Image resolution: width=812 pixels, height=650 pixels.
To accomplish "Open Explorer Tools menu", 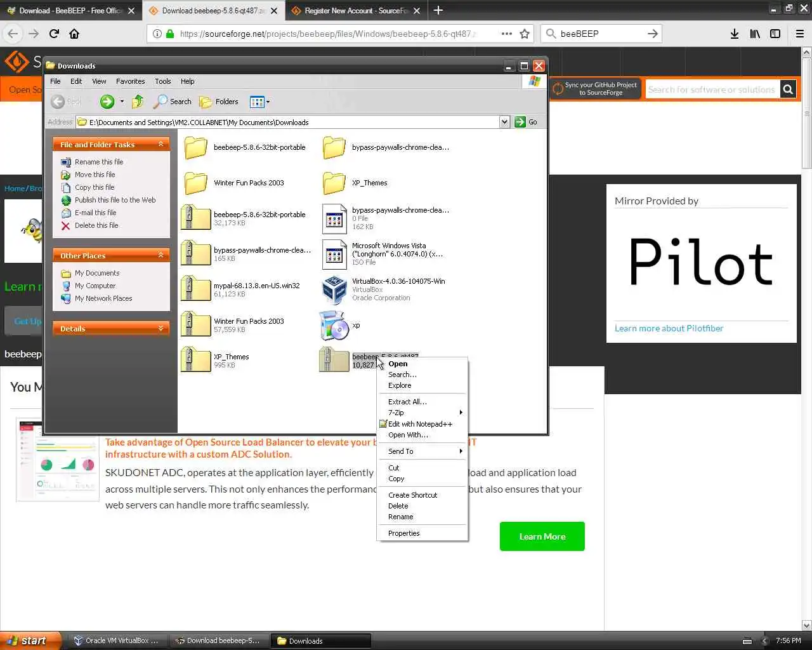I will click(163, 81).
